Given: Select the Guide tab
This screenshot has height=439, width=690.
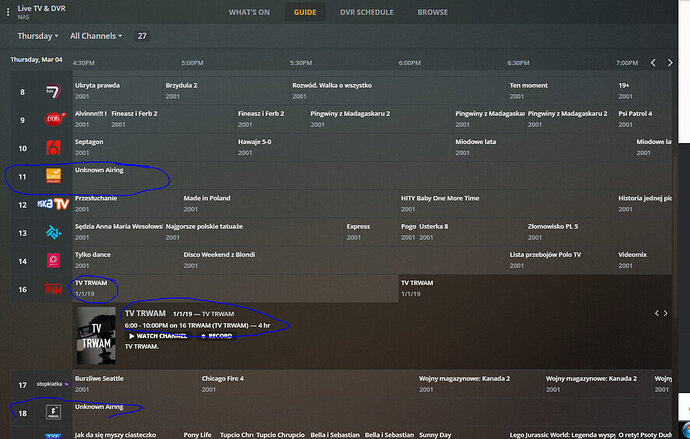Looking at the screenshot, I should coord(305,12).
